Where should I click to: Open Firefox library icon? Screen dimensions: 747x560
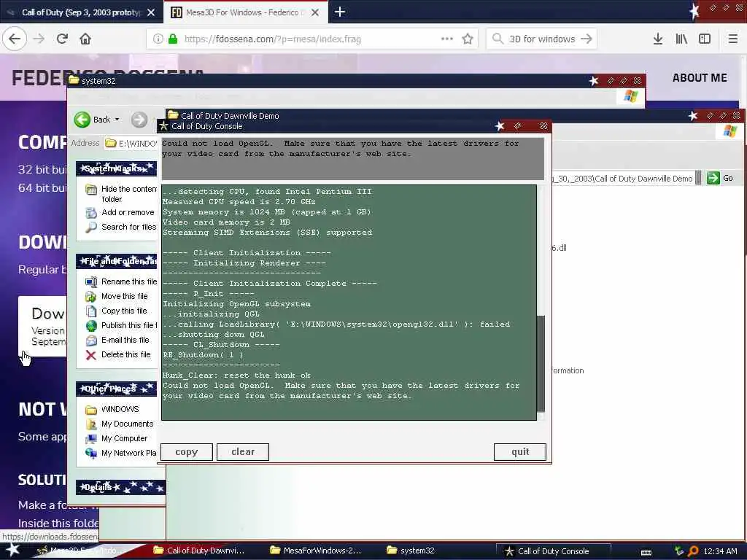pyautogui.click(x=681, y=39)
